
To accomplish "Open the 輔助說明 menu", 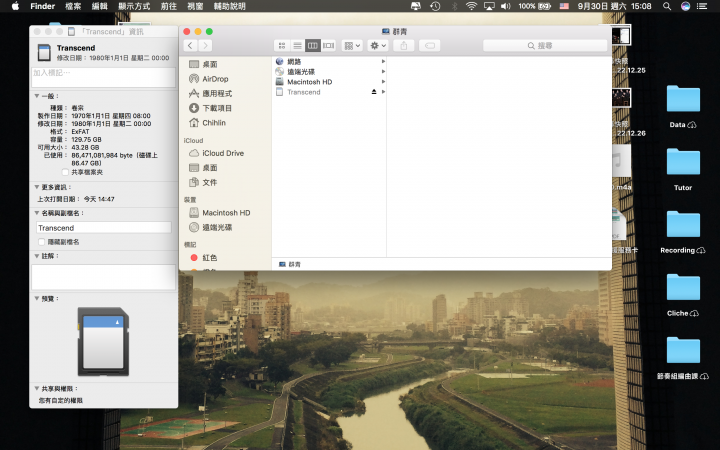I will click(x=230, y=6).
